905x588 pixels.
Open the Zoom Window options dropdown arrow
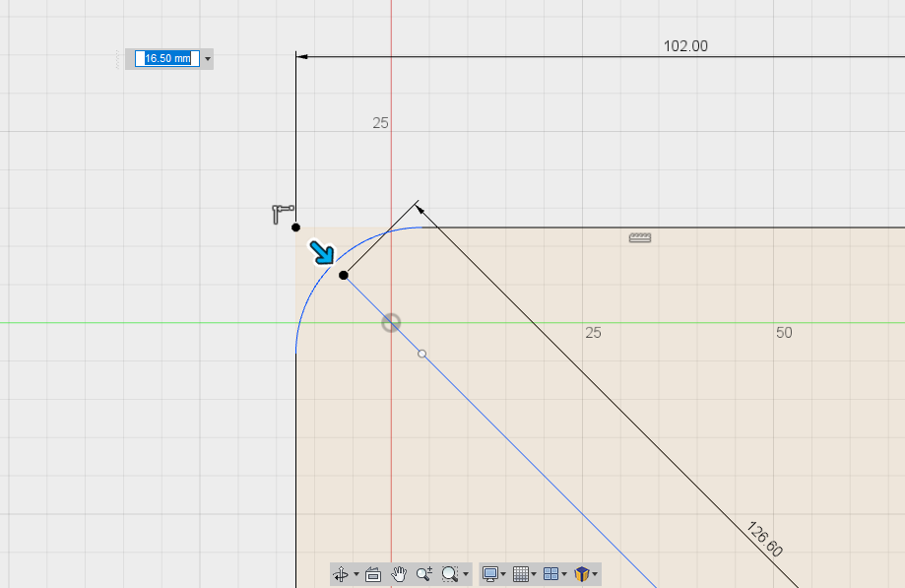click(466, 574)
